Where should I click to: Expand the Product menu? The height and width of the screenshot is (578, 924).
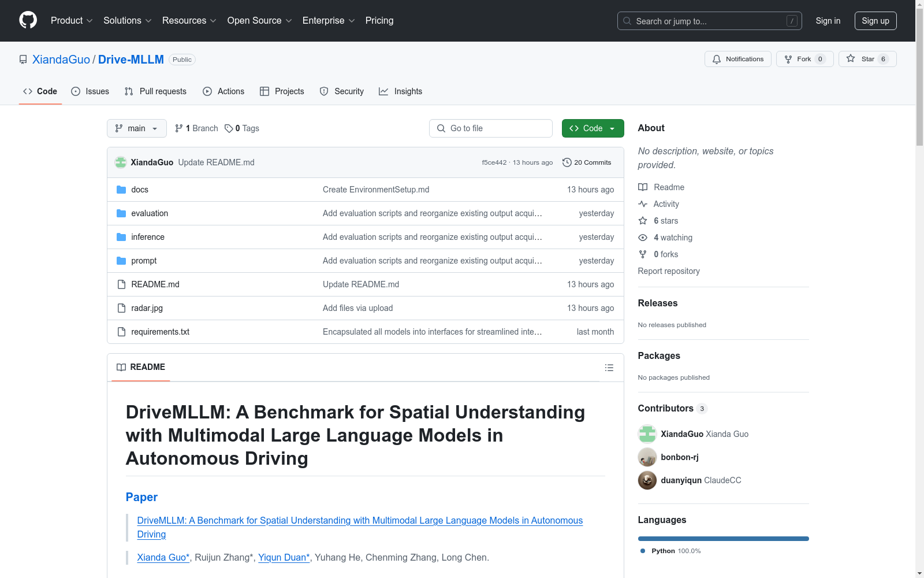click(72, 21)
